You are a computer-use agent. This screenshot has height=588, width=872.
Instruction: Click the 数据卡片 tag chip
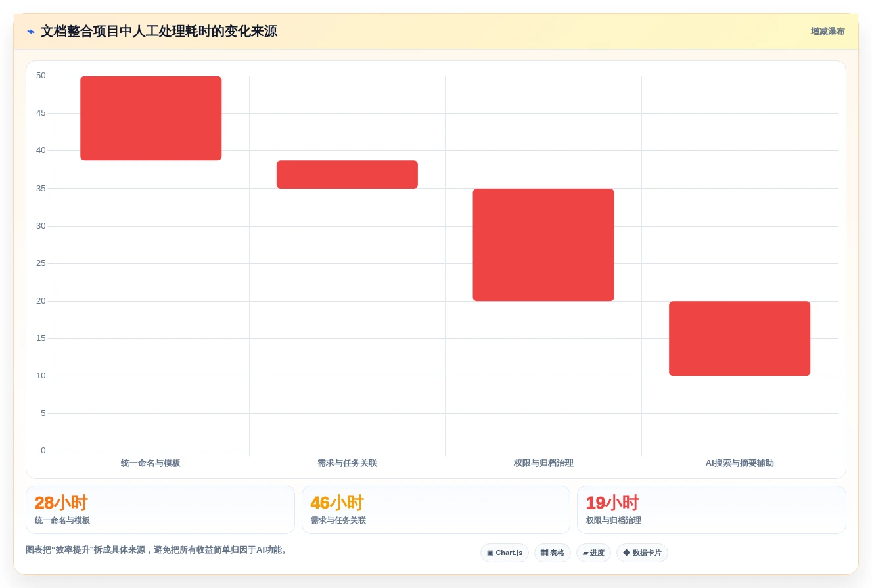[x=642, y=553]
